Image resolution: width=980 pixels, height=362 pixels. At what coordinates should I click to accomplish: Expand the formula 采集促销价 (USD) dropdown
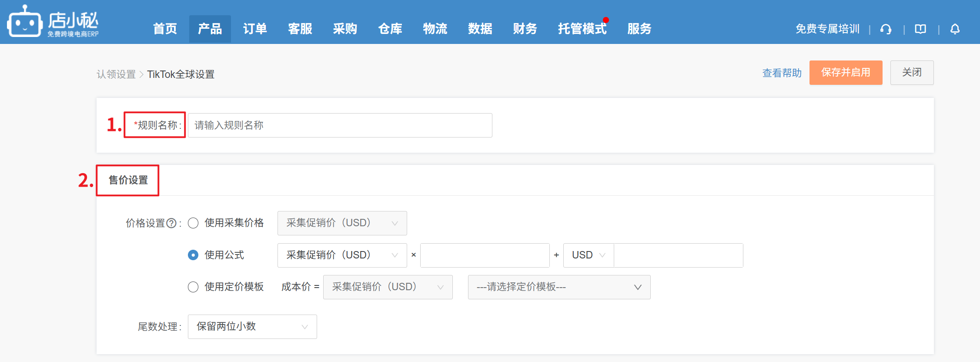point(342,255)
